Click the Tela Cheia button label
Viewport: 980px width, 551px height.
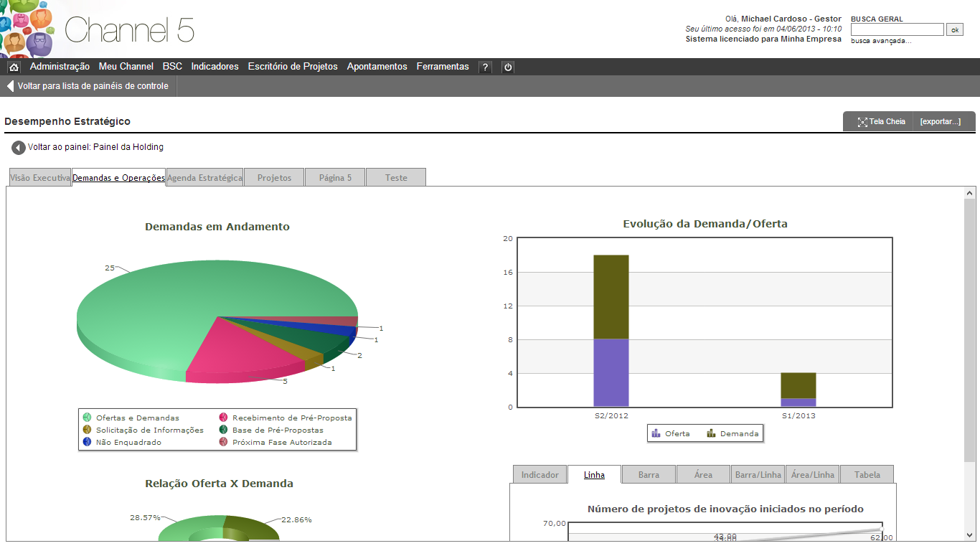(887, 122)
